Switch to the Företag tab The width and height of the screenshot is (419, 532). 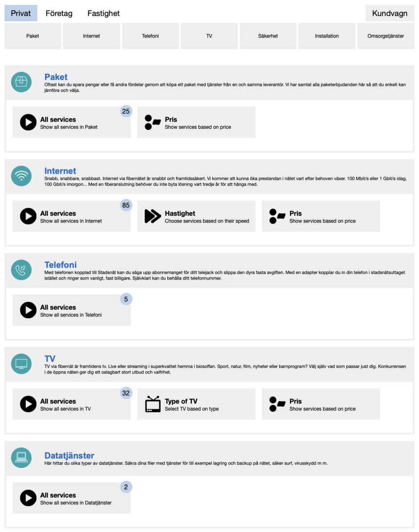click(x=59, y=13)
